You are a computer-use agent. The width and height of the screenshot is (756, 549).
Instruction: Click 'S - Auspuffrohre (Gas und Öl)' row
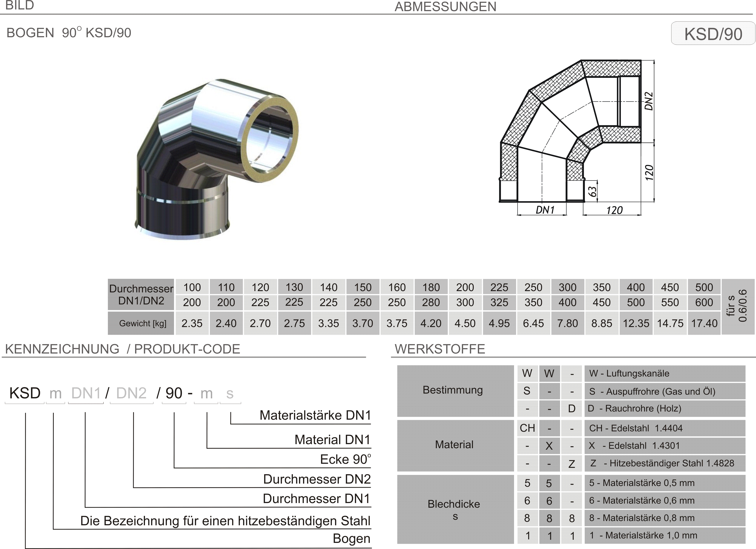(665, 391)
